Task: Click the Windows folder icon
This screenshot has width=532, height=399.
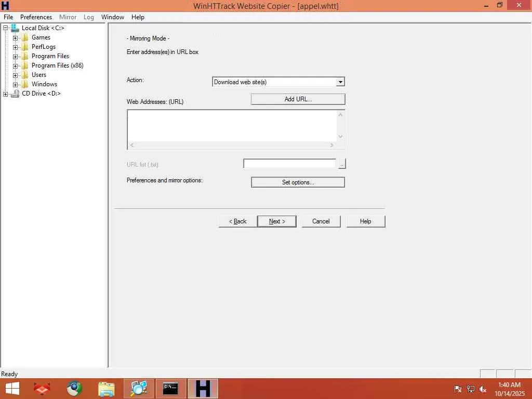Action: click(x=25, y=84)
